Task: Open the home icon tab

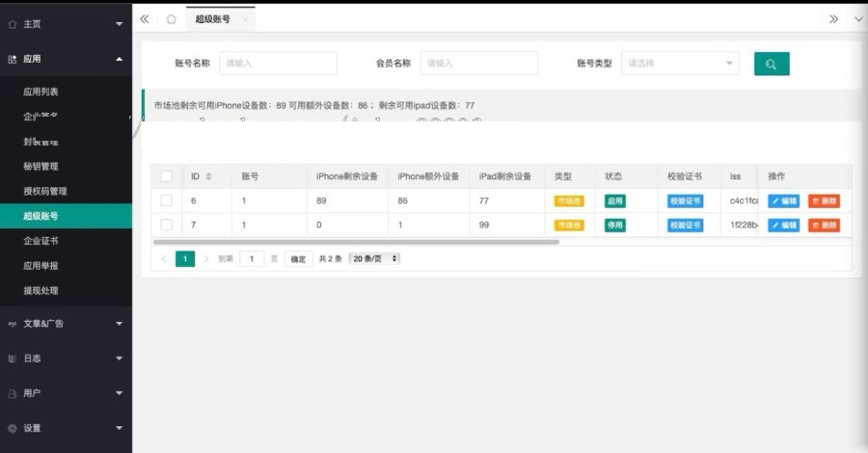Action: coord(172,19)
